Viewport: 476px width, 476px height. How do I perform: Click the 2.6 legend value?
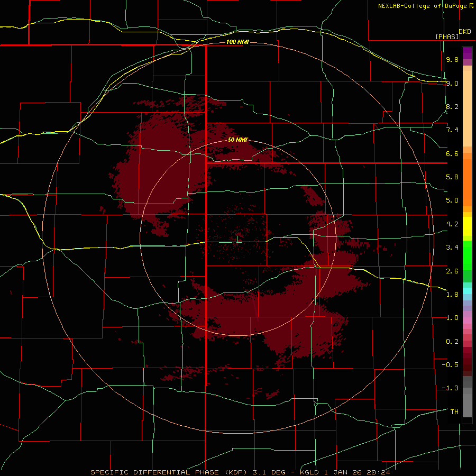click(452, 271)
